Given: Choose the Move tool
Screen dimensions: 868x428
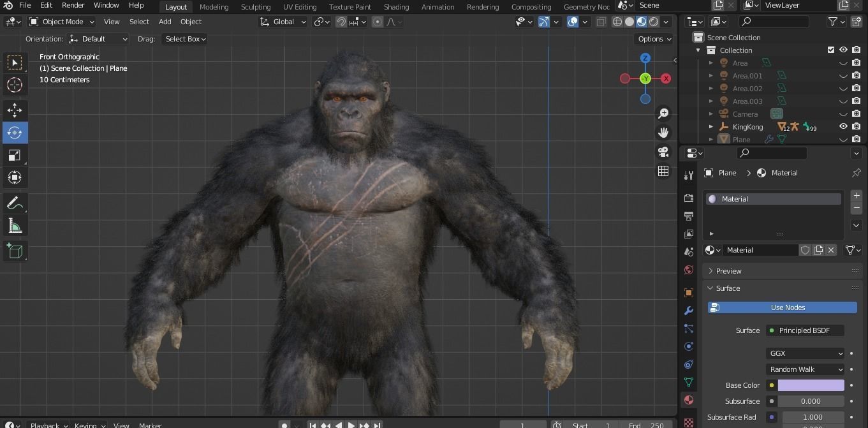Looking at the screenshot, I should click(14, 110).
